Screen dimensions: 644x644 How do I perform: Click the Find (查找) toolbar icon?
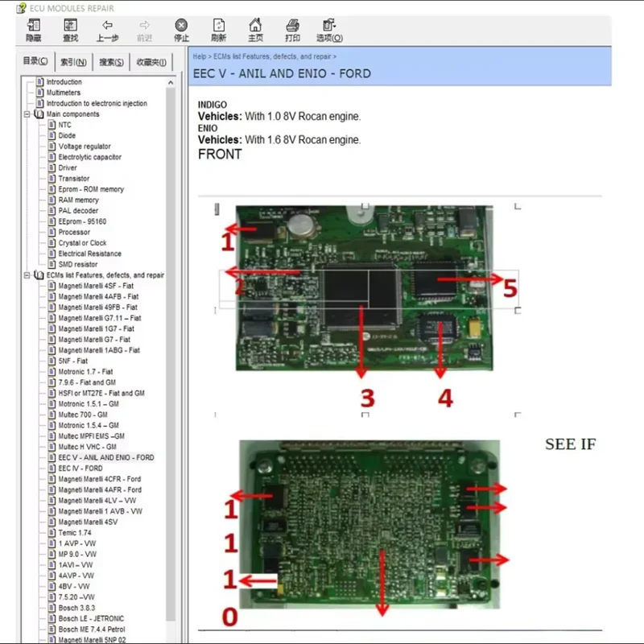click(x=70, y=26)
